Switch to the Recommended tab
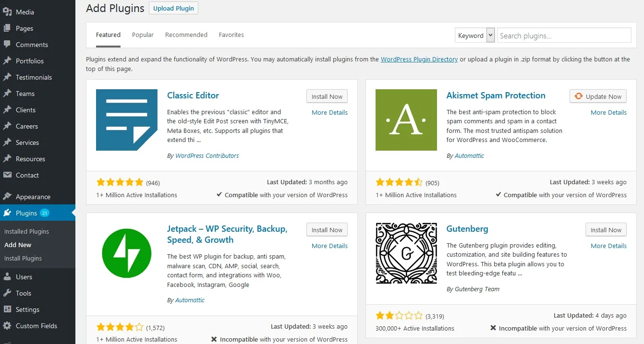This screenshot has width=644, height=344. tap(186, 35)
